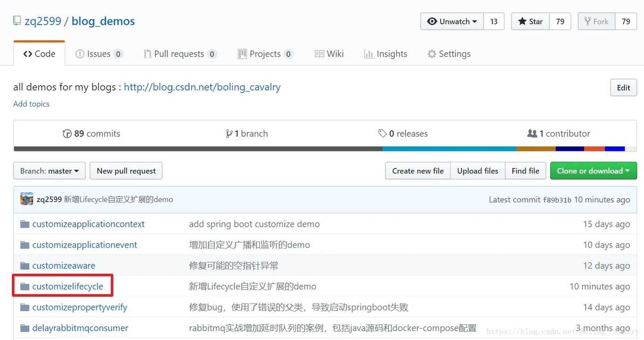The height and width of the screenshot is (340, 644).
Task: Open commit message of delayrabbitmqconsumer row
Action: point(333,328)
